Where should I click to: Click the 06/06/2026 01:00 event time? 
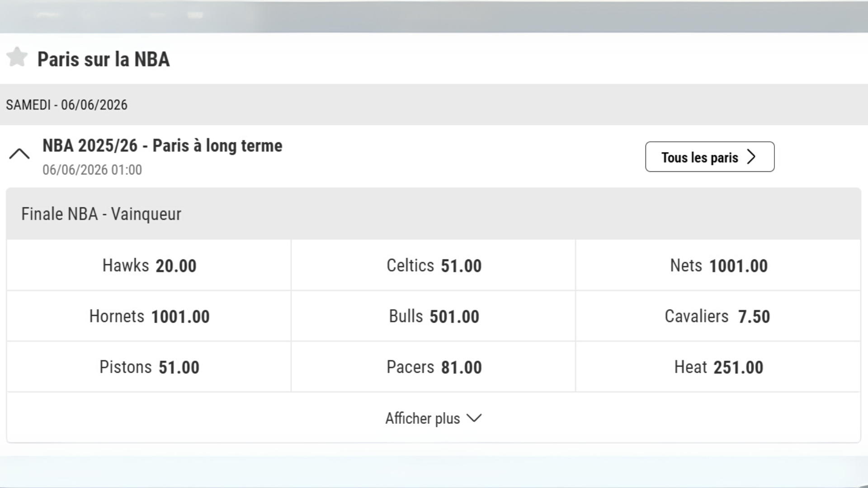click(91, 170)
